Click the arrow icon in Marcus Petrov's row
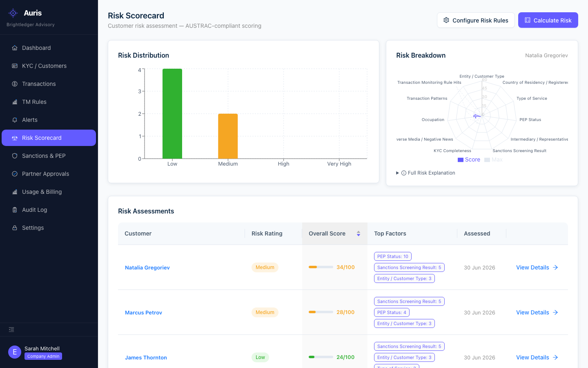 (x=555, y=312)
